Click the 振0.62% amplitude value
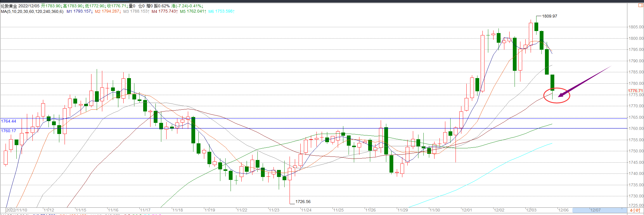This screenshot has width=644, height=215. (x=162, y=6)
